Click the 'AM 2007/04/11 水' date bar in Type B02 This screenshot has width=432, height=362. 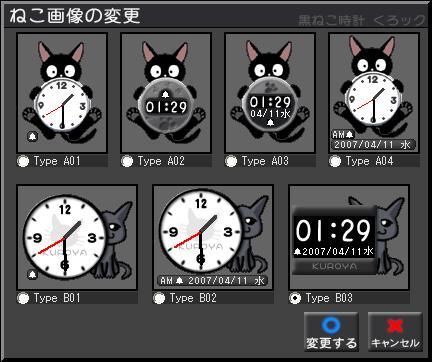pyautogui.click(x=212, y=281)
